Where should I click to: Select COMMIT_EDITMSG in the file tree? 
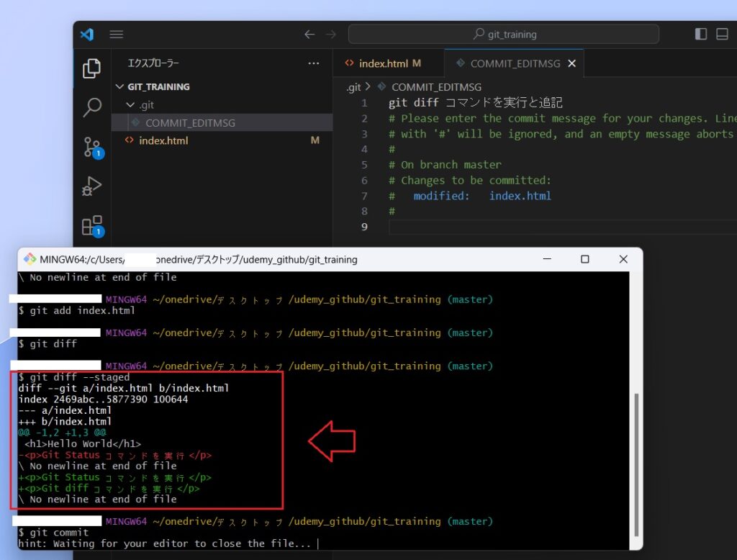(x=190, y=123)
